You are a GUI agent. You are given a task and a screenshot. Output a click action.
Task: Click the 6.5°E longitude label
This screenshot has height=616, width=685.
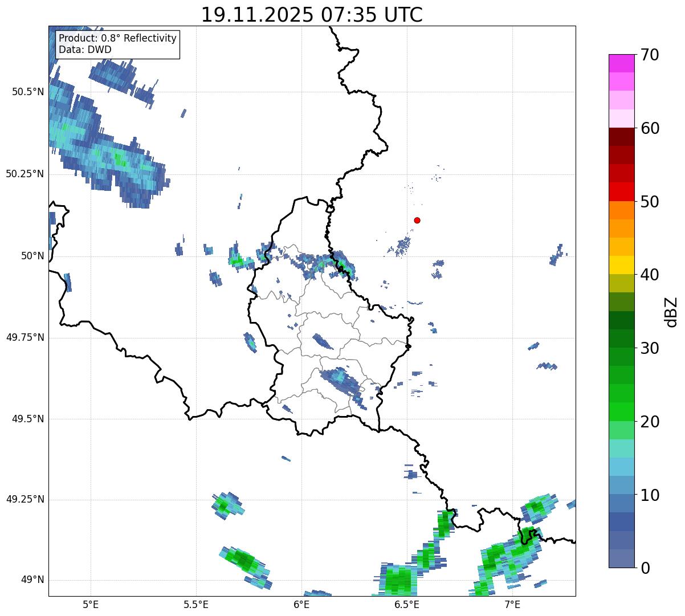407,604
